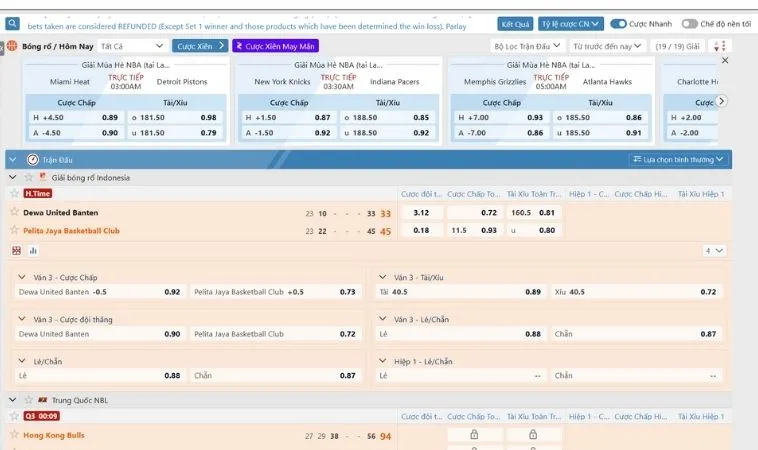Select Miami Heat H +4.50 odds 0.89
Viewport: 758px width, 450px height.
75,117
